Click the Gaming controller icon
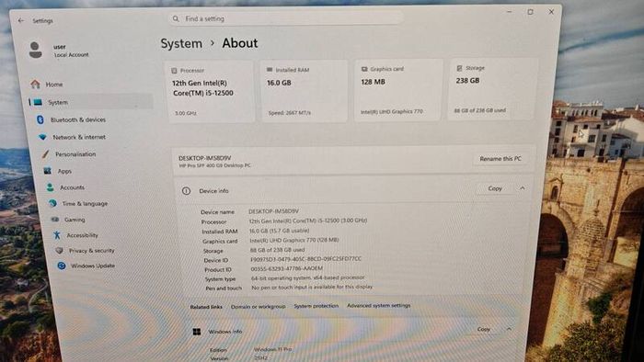 55,220
